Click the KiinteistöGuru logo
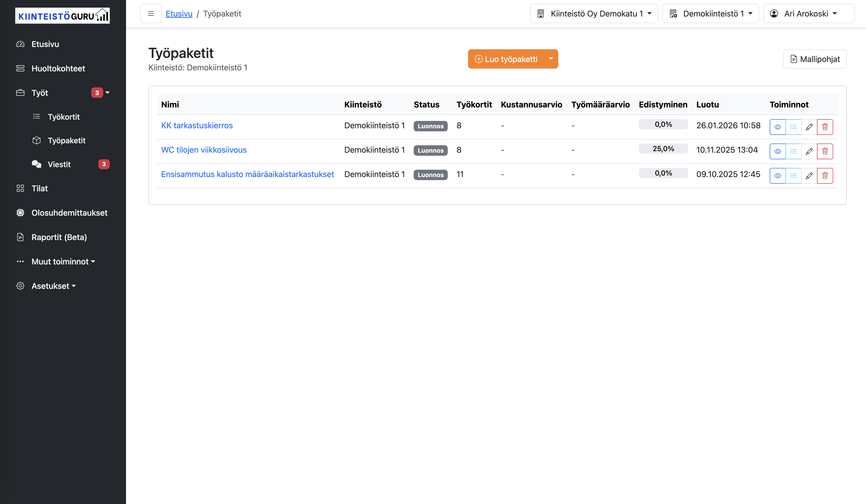 (x=62, y=16)
